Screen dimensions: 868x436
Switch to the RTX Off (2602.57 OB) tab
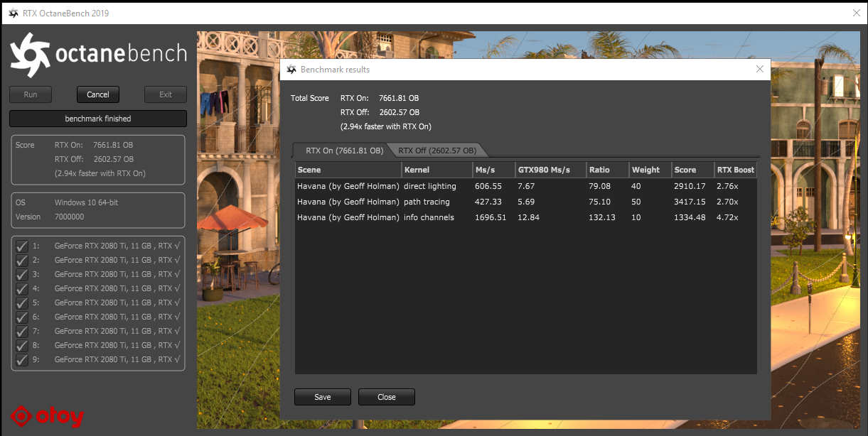point(438,151)
